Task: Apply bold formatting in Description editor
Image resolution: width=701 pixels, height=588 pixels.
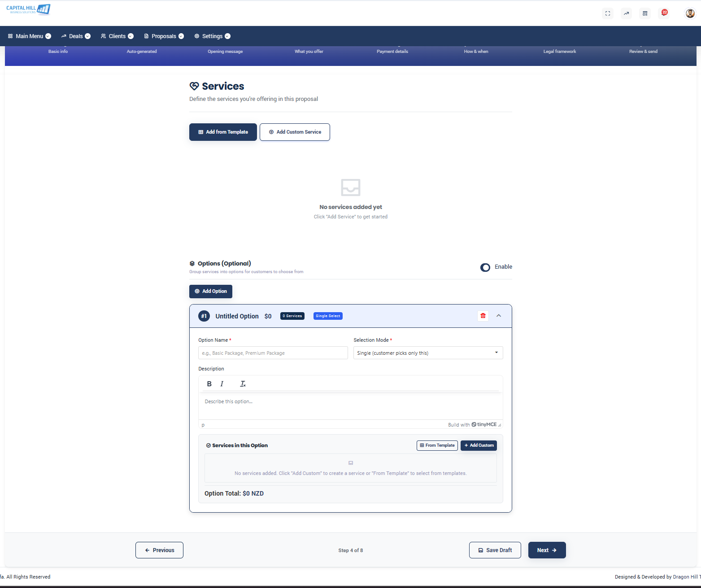Action: coord(209,384)
